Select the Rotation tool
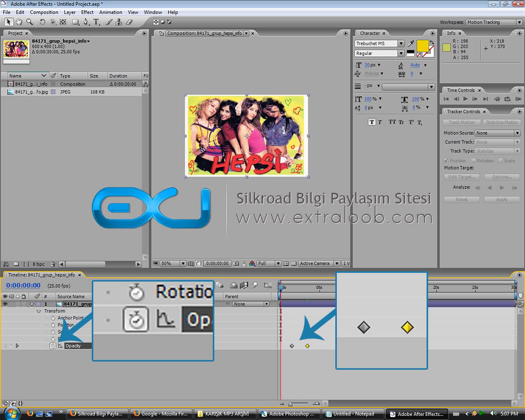Screen dimensions: 525x420 pyautogui.click(x=42, y=22)
